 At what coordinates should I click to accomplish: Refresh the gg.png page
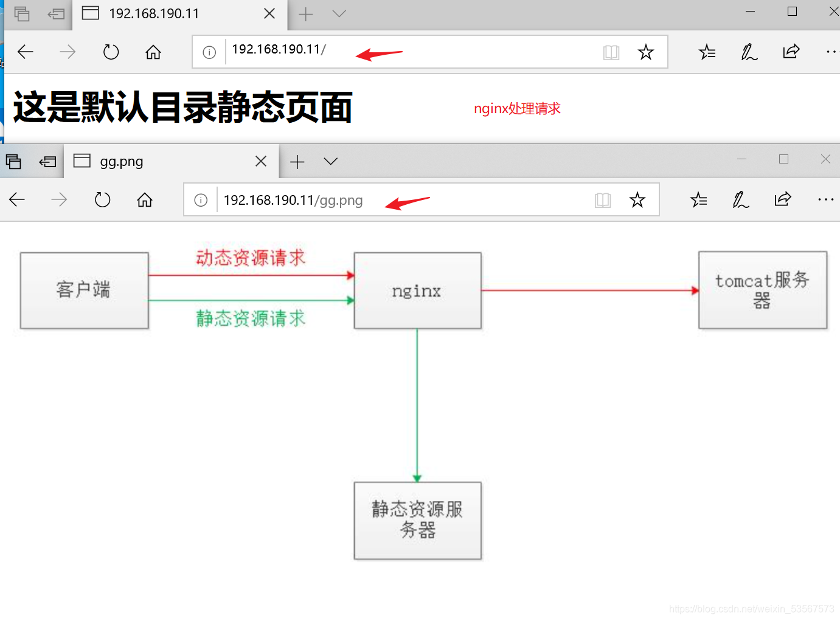(x=102, y=200)
